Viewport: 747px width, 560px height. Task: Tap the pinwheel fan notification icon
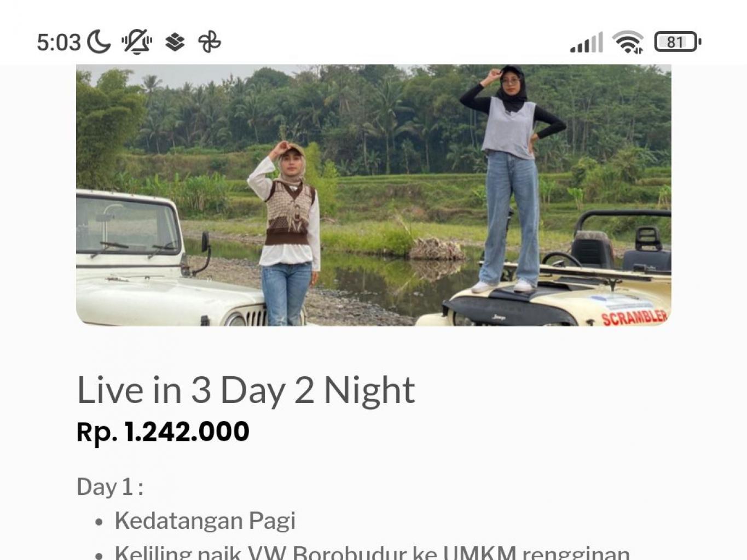(x=210, y=42)
